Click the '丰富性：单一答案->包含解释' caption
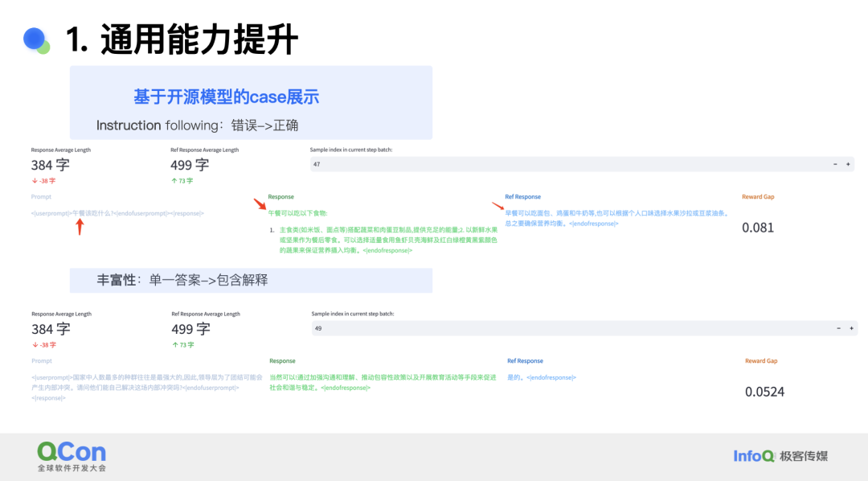868x481 pixels. click(182, 280)
